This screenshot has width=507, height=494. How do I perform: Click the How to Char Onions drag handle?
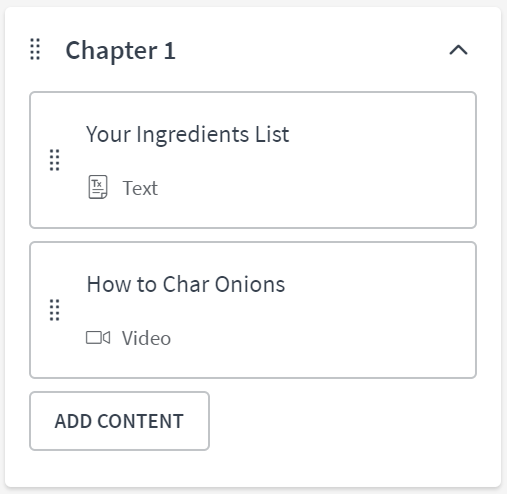[55, 310]
